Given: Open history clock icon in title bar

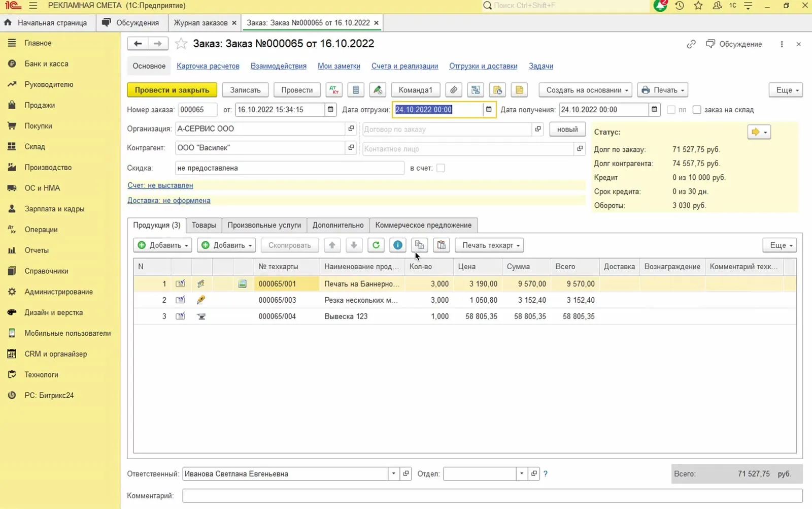Looking at the screenshot, I should (680, 6).
